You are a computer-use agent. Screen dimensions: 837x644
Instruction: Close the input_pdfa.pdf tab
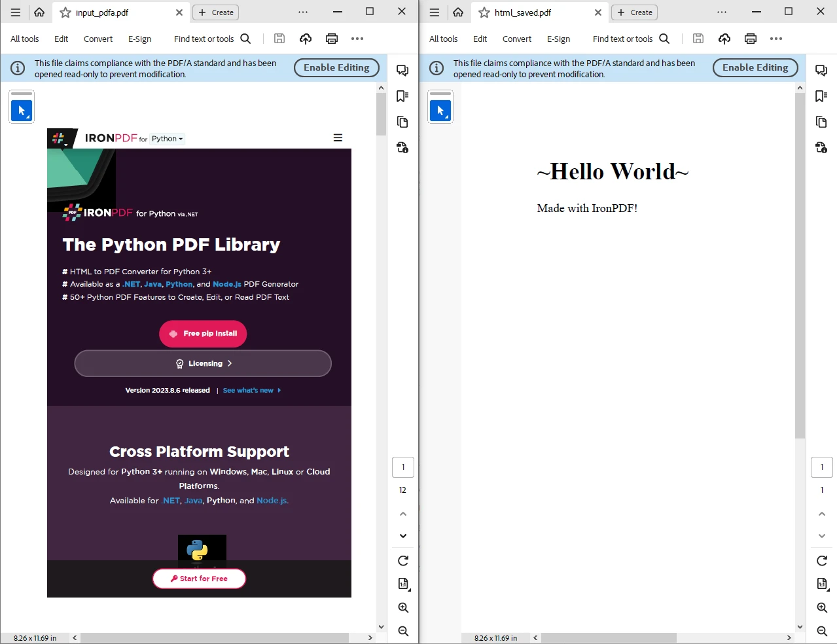(x=179, y=12)
